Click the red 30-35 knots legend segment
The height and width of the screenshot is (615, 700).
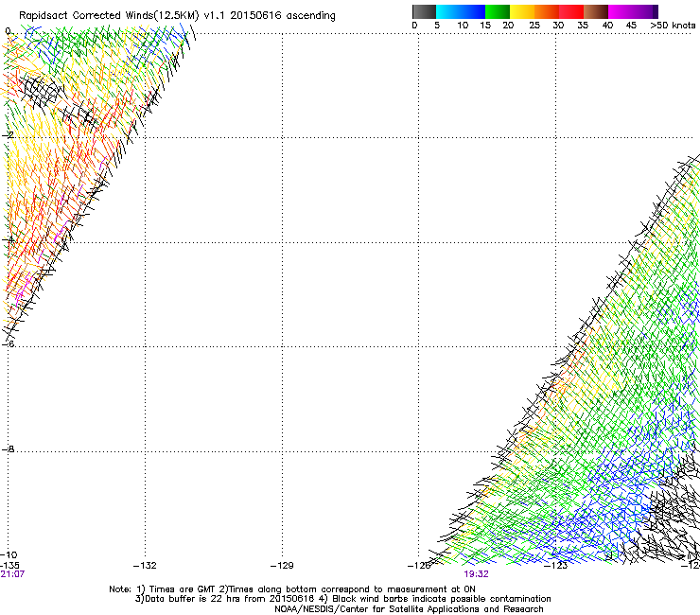pyautogui.click(x=571, y=11)
